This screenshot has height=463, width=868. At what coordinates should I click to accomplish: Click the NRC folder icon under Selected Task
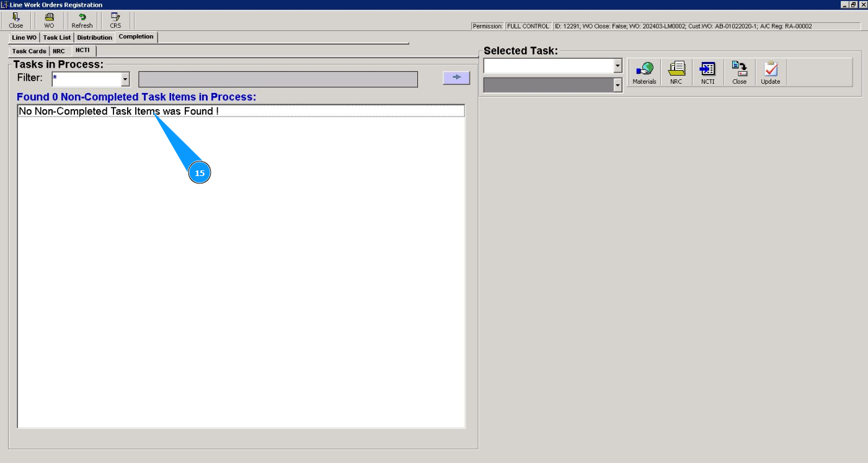pos(676,73)
